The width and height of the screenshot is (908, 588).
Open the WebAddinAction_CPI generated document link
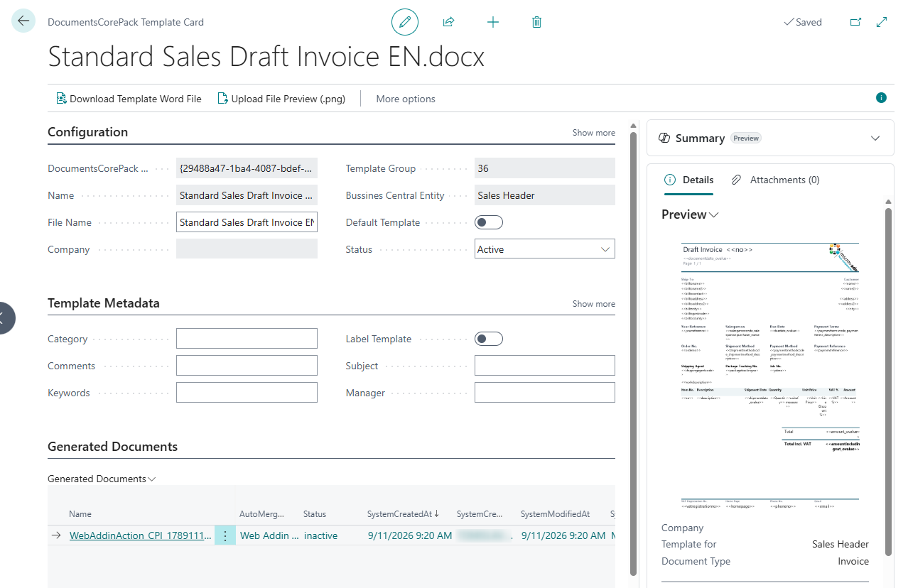(x=141, y=536)
